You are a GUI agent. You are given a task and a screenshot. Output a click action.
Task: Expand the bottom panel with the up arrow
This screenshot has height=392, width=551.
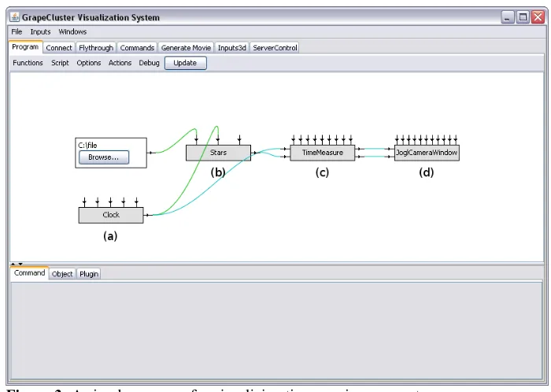(13, 264)
